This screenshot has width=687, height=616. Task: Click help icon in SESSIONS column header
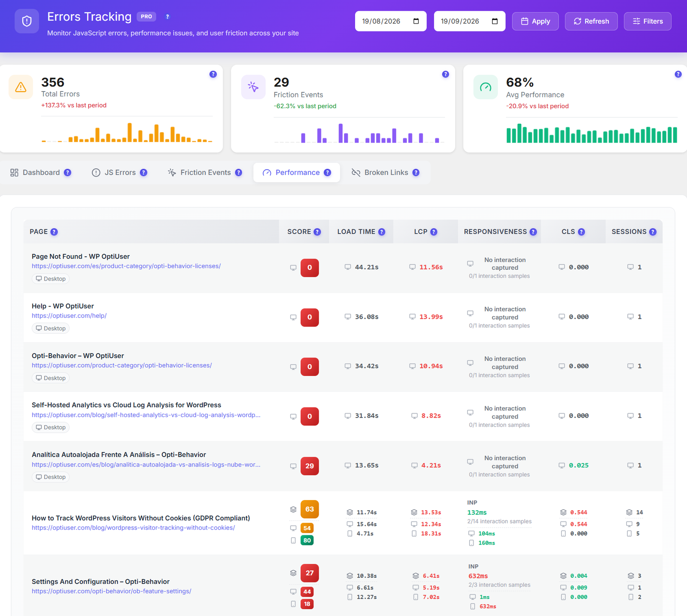coord(653,232)
